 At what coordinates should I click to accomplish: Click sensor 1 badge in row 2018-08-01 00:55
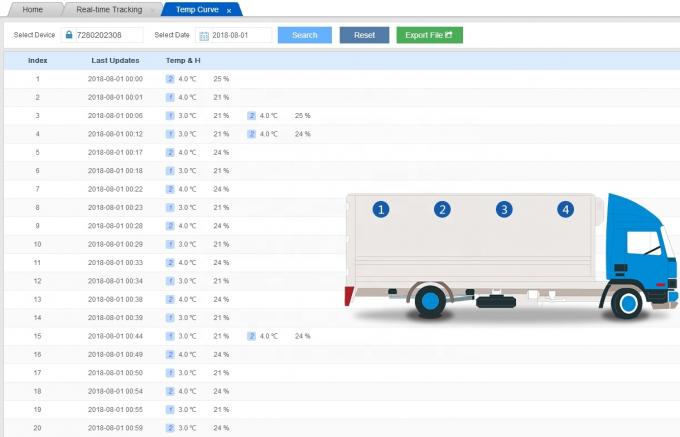pyautogui.click(x=170, y=409)
